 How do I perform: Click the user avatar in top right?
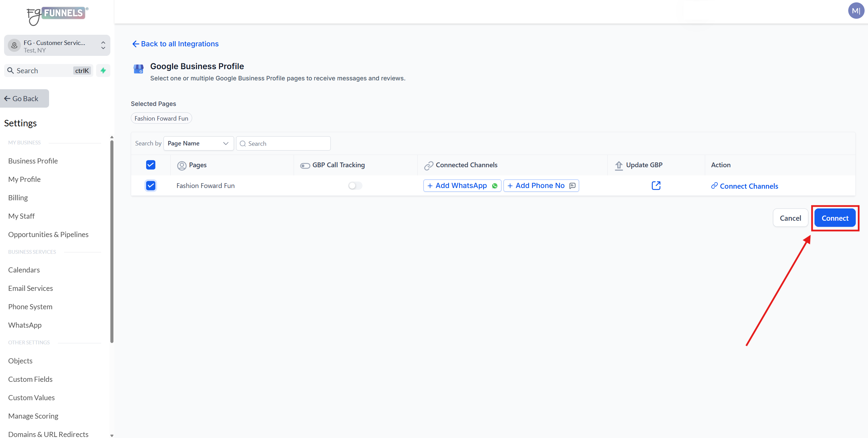click(855, 11)
